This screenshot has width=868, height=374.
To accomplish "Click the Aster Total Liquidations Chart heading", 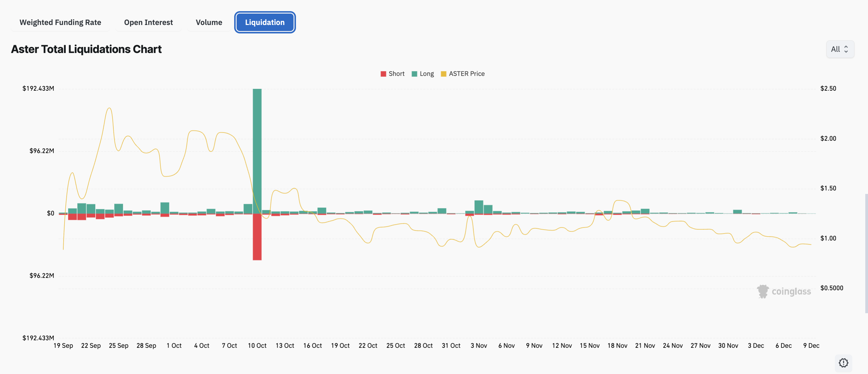I will click(86, 49).
